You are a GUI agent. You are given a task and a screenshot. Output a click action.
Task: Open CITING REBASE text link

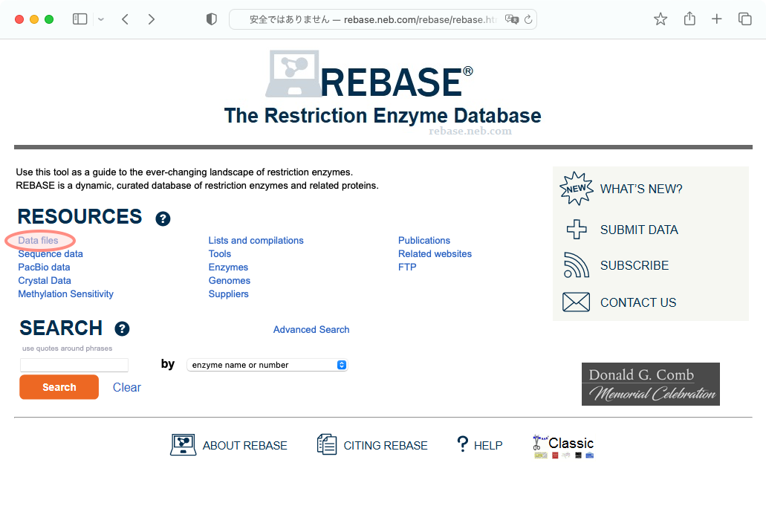[386, 446]
